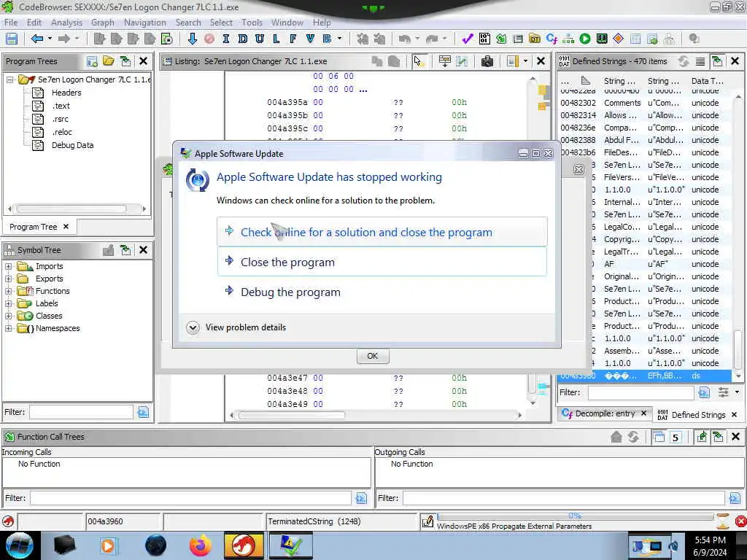The width and height of the screenshot is (747, 560).
Task: Click the 'L' label navigation icon
Action: tap(276, 39)
